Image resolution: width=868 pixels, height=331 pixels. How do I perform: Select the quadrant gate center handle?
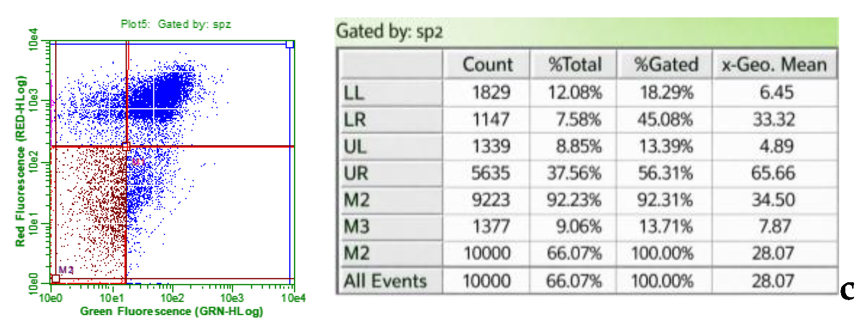(x=126, y=146)
